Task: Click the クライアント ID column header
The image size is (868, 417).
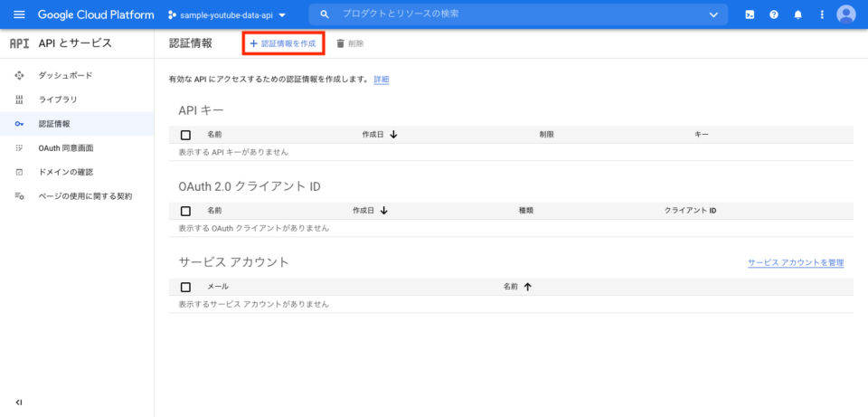Action: click(x=690, y=211)
